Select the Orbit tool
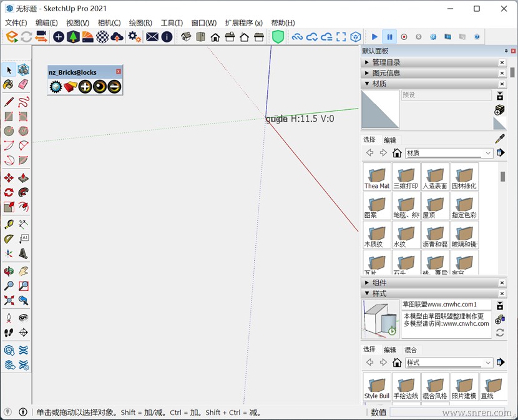 click(x=9, y=271)
